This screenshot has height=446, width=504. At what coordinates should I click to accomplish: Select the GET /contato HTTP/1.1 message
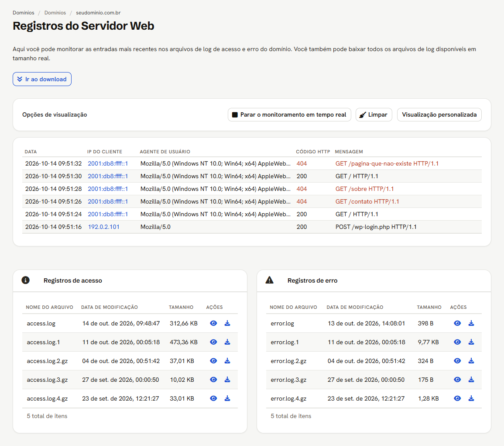coord(367,201)
